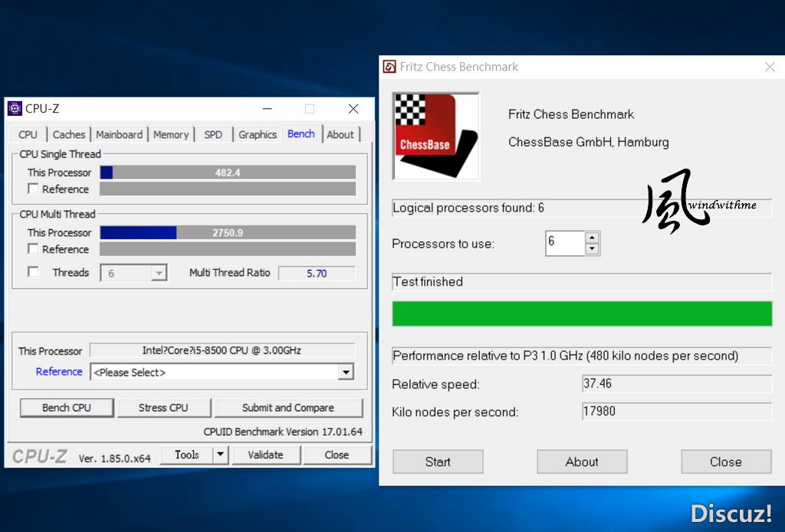Click the CPU-Z application icon in title bar

(15, 109)
